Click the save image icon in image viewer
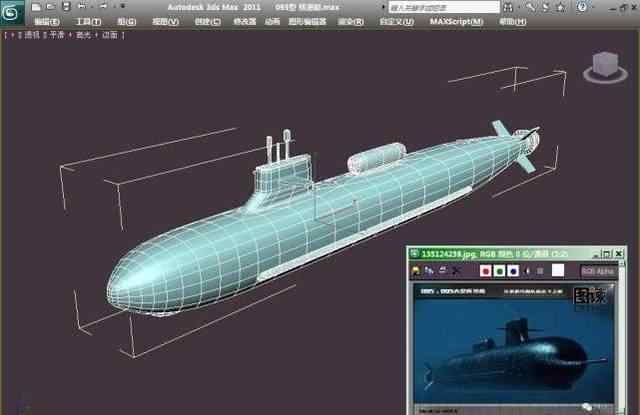Image resolution: width=640 pixels, height=415 pixels. pos(416,270)
